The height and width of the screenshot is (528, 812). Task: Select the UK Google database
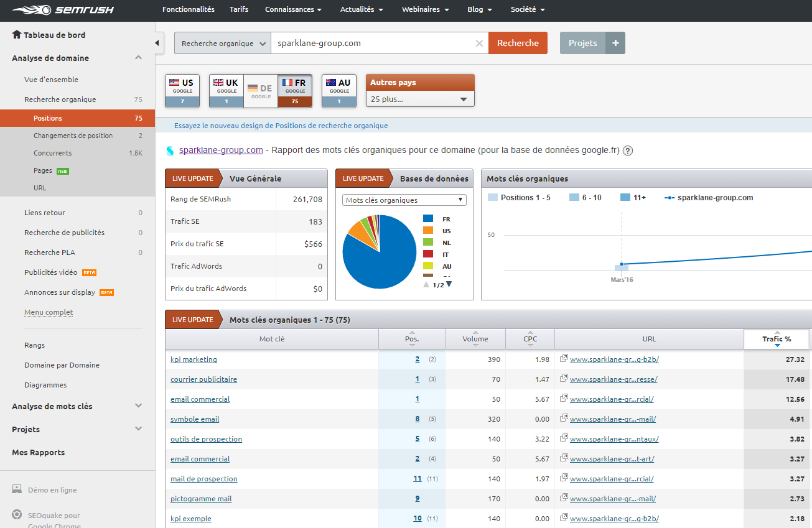(x=226, y=91)
